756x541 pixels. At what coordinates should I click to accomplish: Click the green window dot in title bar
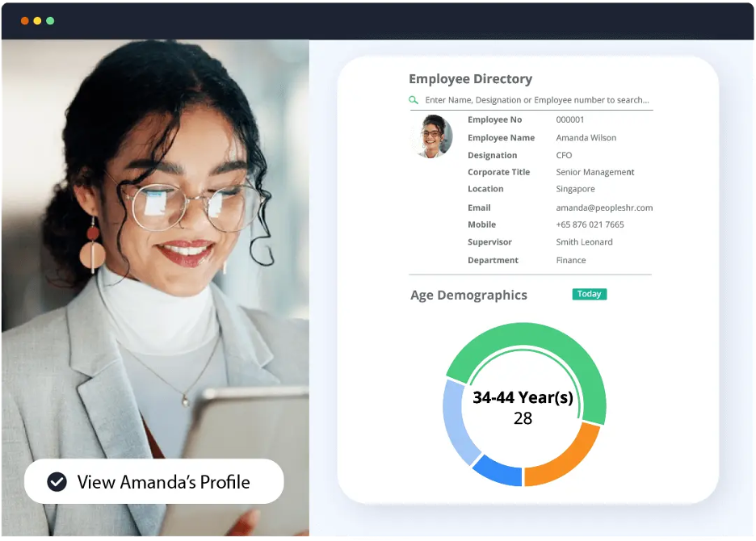(50, 21)
